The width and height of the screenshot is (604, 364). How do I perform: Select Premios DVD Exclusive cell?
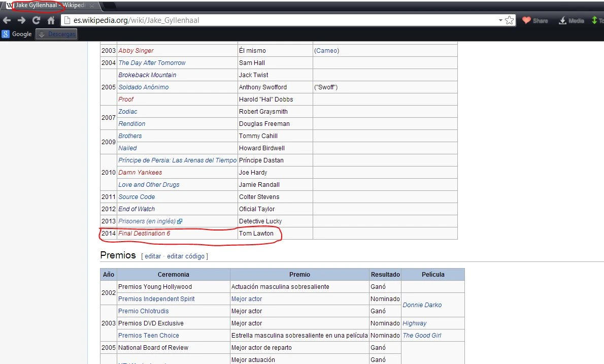tap(174, 323)
